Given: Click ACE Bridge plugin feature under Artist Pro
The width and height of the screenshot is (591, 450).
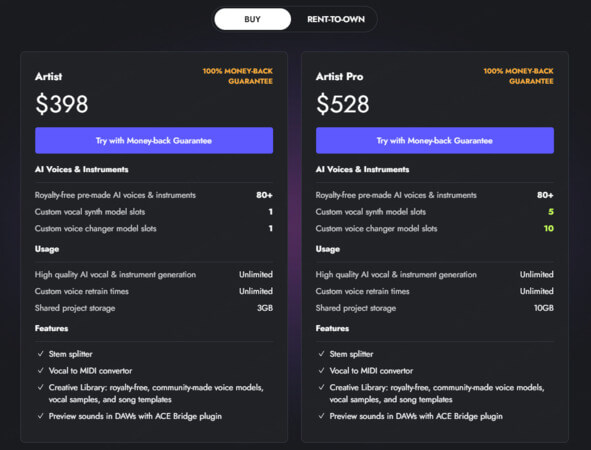Looking at the screenshot, I should (x=416, y=416).
